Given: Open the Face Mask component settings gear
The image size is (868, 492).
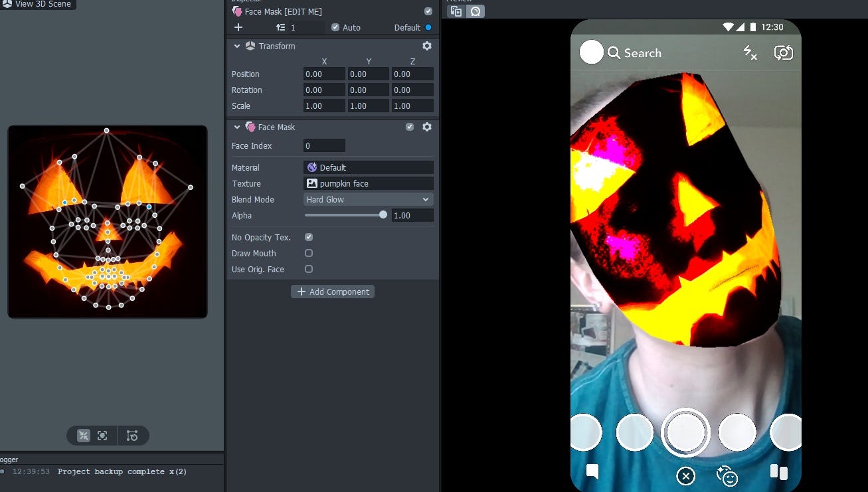Looking at the screenshot, I should [x=427, y=127].
